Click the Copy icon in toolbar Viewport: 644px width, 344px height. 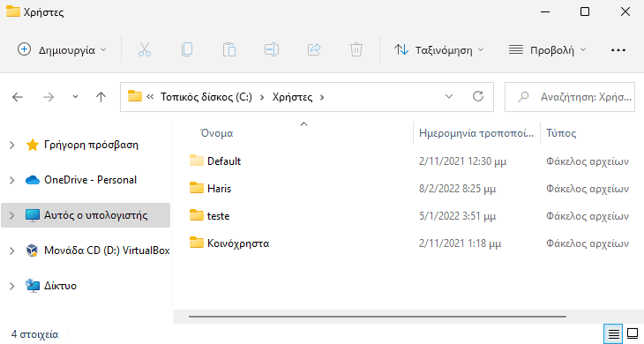point(187,49)
